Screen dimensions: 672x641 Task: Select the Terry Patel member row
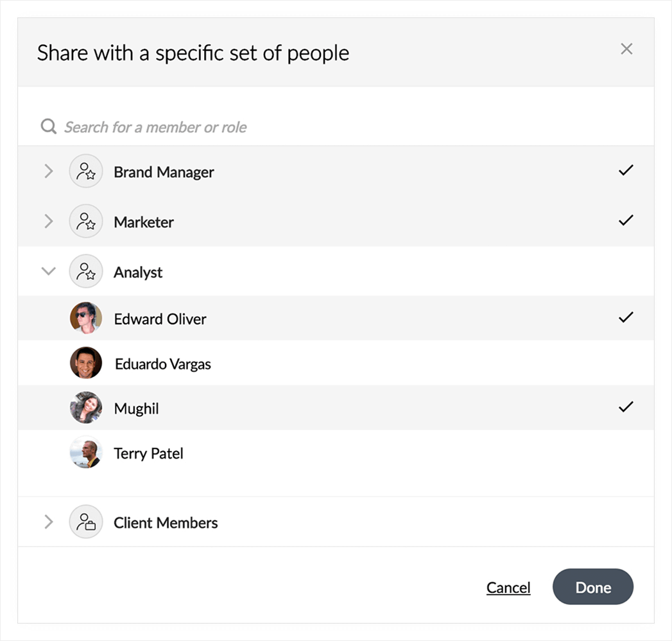click(149, 453)
